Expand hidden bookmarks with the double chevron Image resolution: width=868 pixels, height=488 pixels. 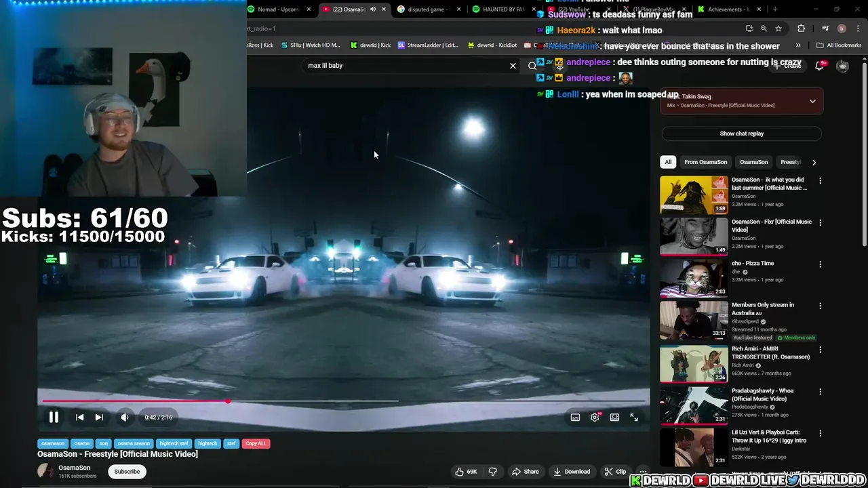[x=798, y=45]
